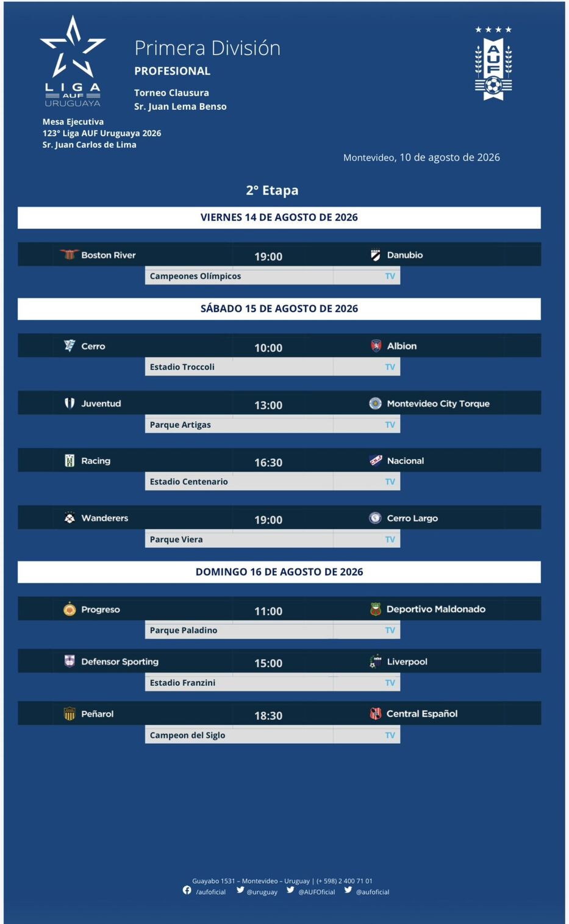Click the Nacional team crest

[x=376, y=461]
